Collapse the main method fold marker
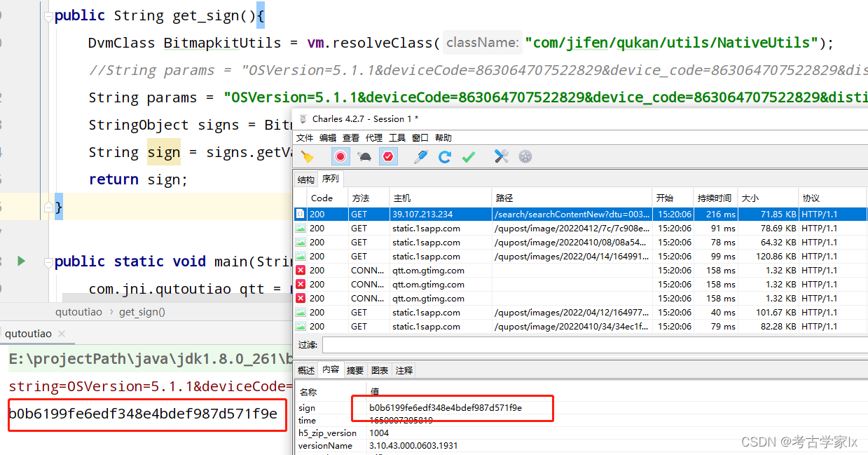 48,262
